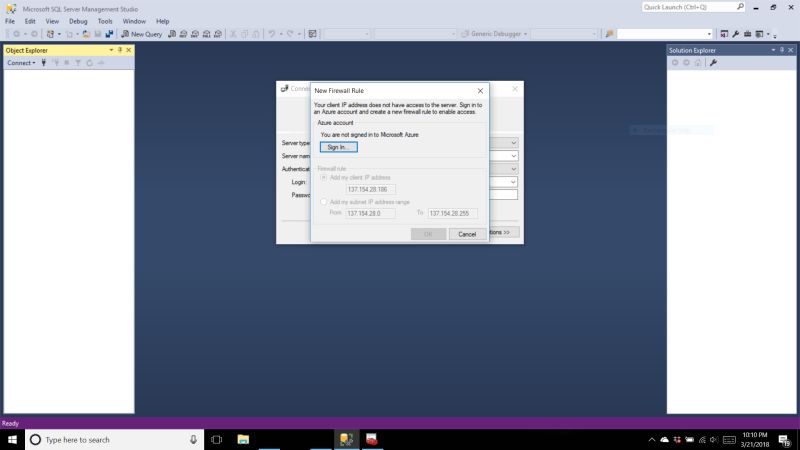Click the New Query toolbar button

pos(141,34)
